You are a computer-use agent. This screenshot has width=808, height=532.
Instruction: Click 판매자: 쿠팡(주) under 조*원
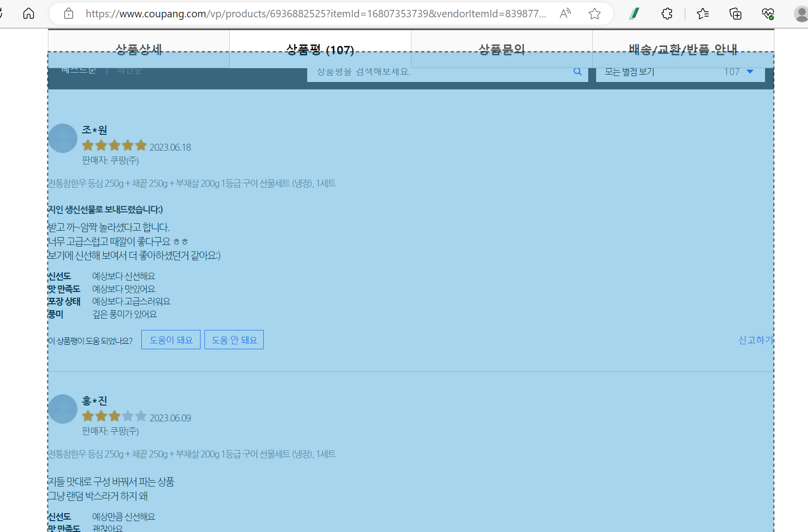[x=110, y=161]
